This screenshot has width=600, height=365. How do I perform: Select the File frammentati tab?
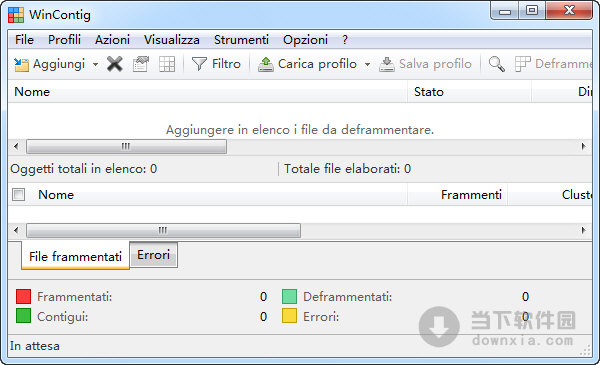pyautogui.click(x=75, y=256)
